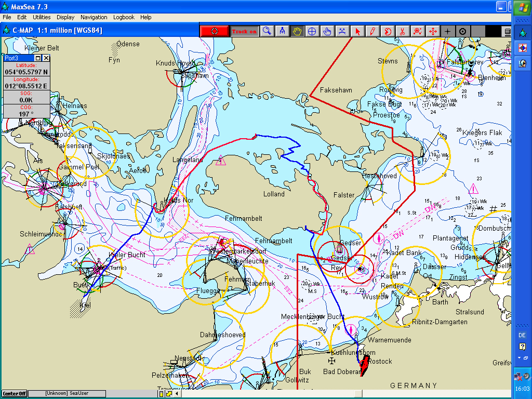
Task: Open the Windows Start button
Action: click(522, 8)
